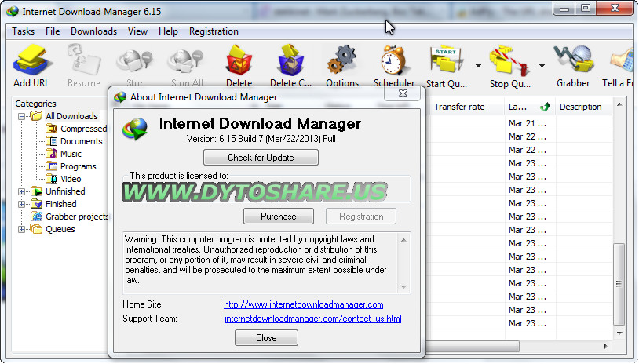Click the Check for Update button
The width and height of the screenshot is (639, 364).
point(261,158)
